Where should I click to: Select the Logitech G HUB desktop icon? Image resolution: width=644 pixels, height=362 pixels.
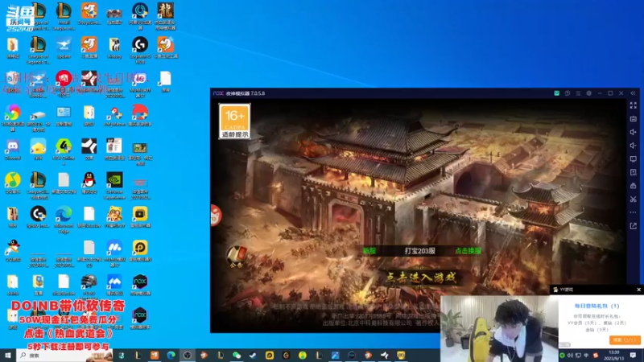(140, 50)
